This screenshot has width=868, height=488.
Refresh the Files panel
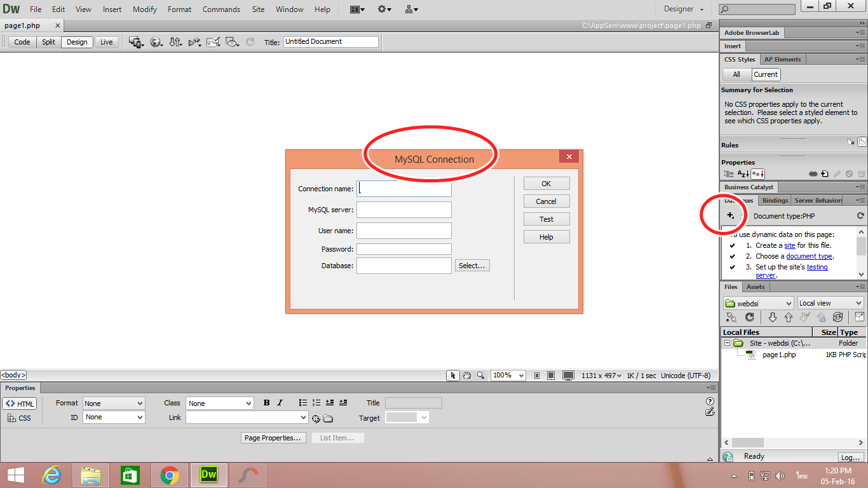(750, 317)
